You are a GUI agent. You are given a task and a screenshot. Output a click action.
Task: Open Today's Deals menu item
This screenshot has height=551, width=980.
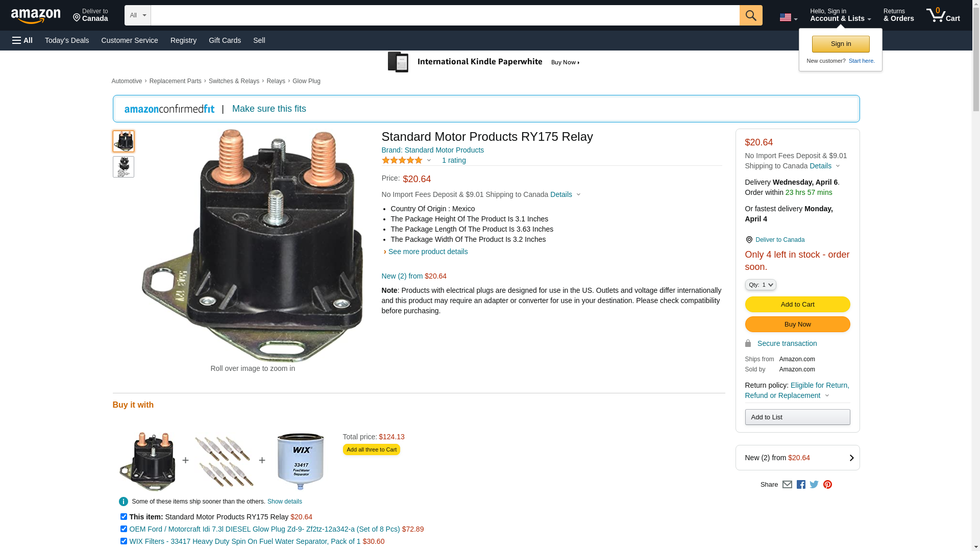tap(67, 40)
